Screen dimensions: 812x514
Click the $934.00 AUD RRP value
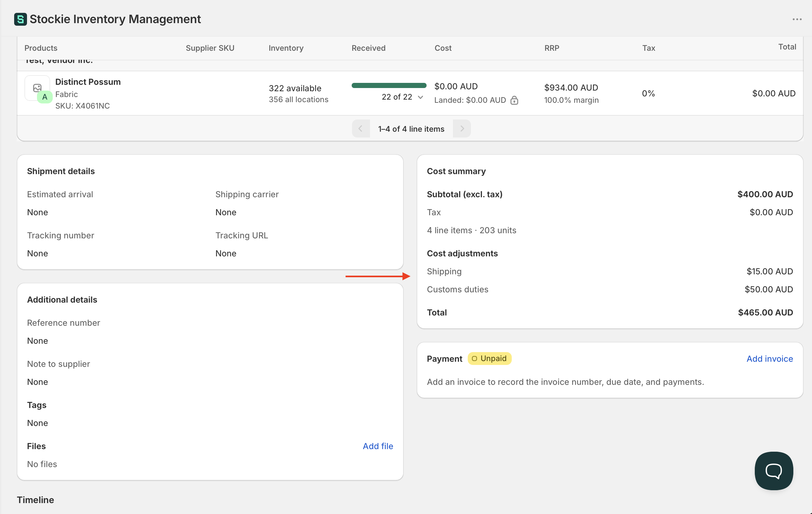tap(571, 88)
